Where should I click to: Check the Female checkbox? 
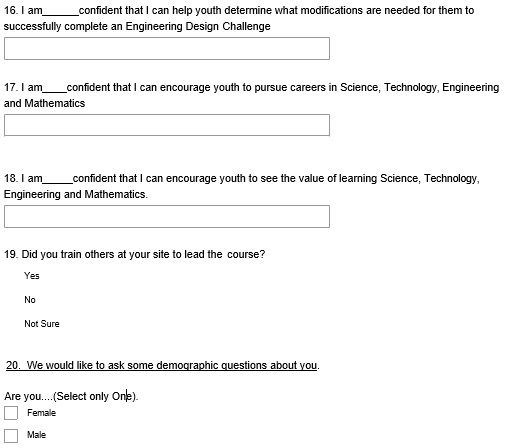pos(11,413)
